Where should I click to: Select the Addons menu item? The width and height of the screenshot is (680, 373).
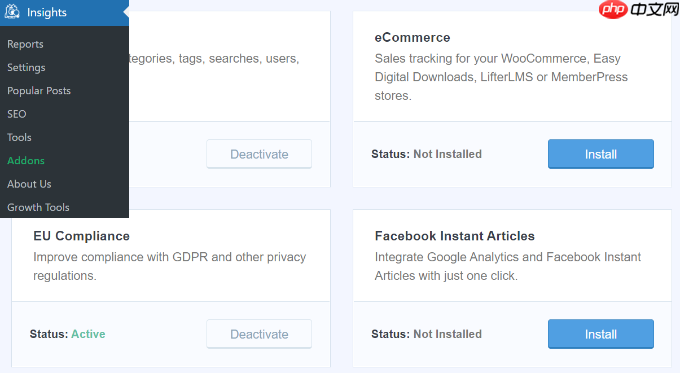click(26, 160)
